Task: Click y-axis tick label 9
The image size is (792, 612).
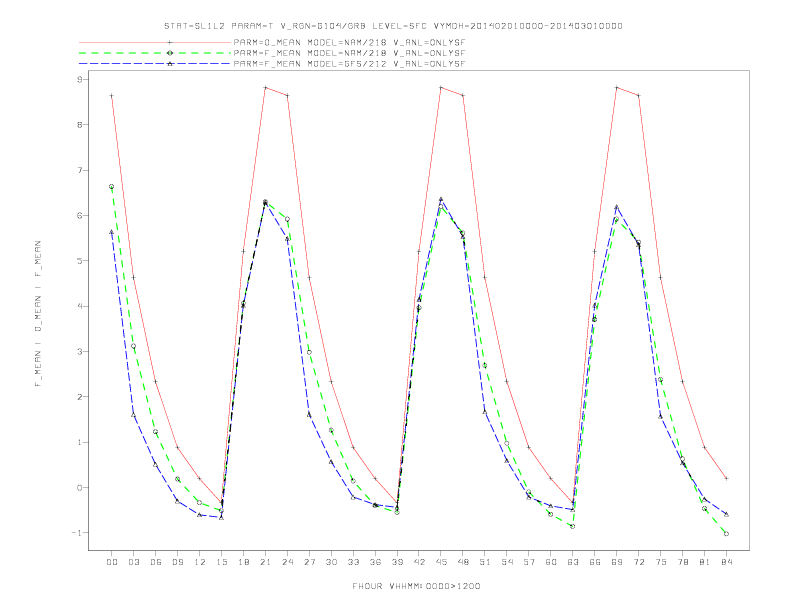Action: 79,79
